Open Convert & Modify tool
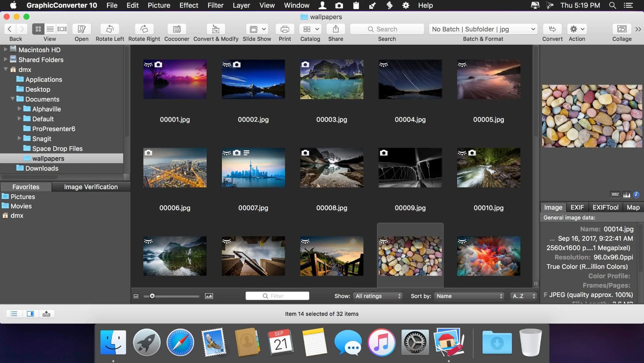 216,29
